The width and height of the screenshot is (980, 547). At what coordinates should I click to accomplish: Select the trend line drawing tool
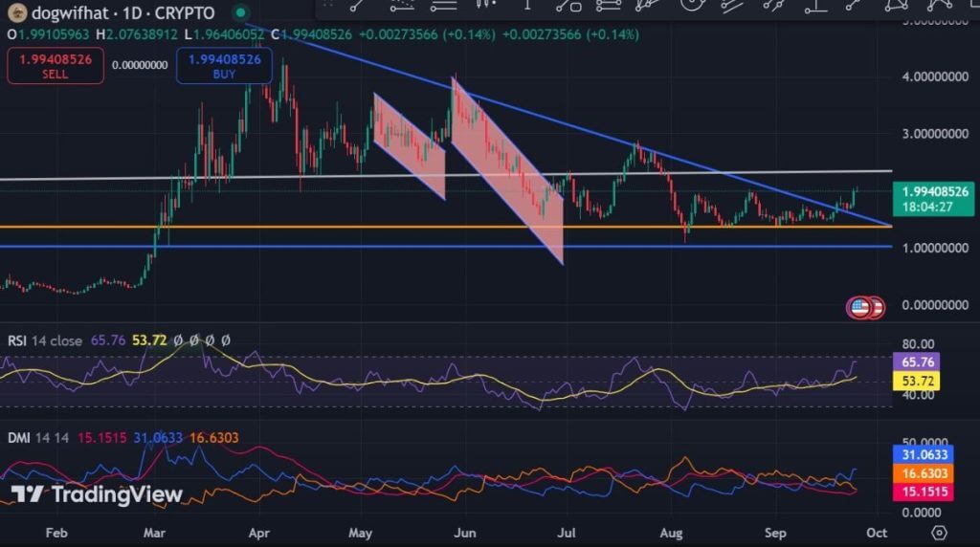click(x=358, y=5)
